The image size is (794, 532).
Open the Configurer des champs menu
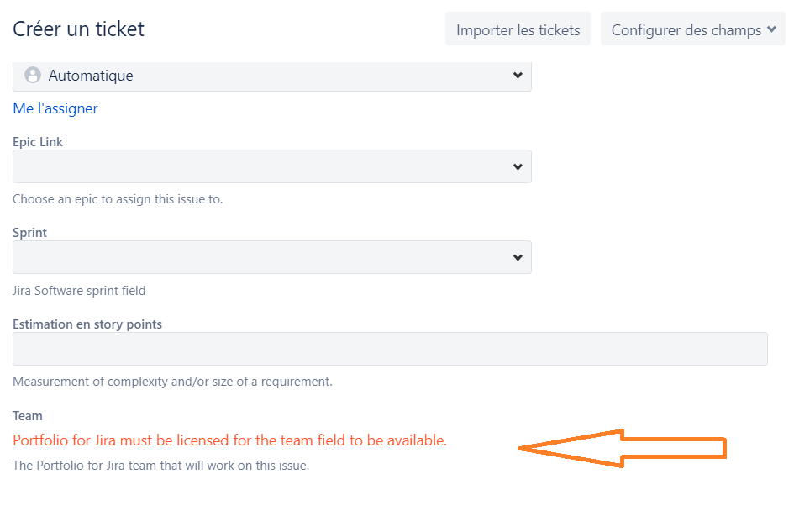pyautogui.click(x=692, y=29)
